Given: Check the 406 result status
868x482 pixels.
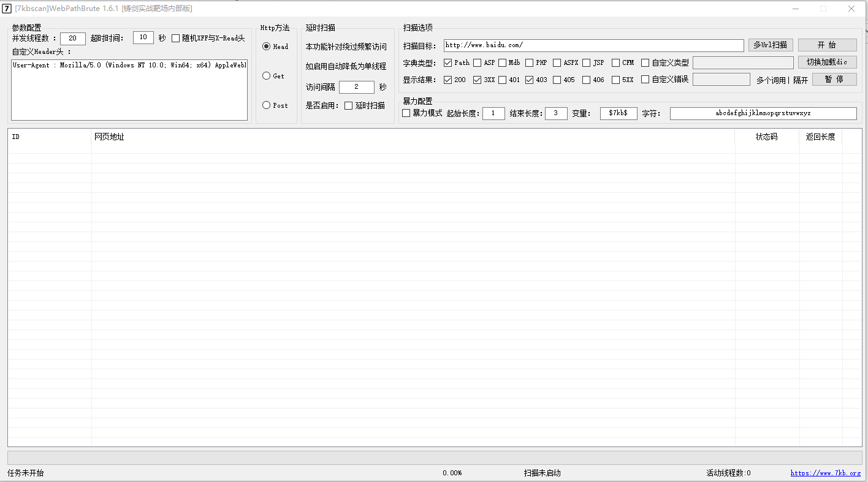Looking at the screenshot, I should click(586, 80).
